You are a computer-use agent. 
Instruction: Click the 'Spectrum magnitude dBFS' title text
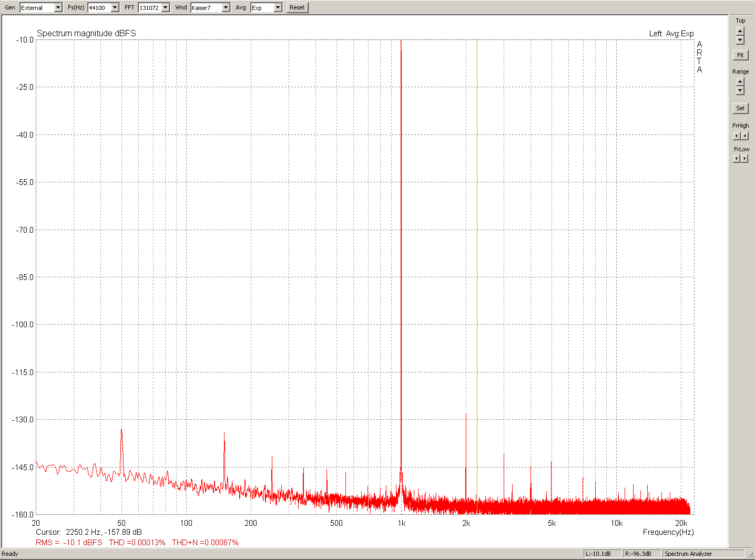[86, 33]
